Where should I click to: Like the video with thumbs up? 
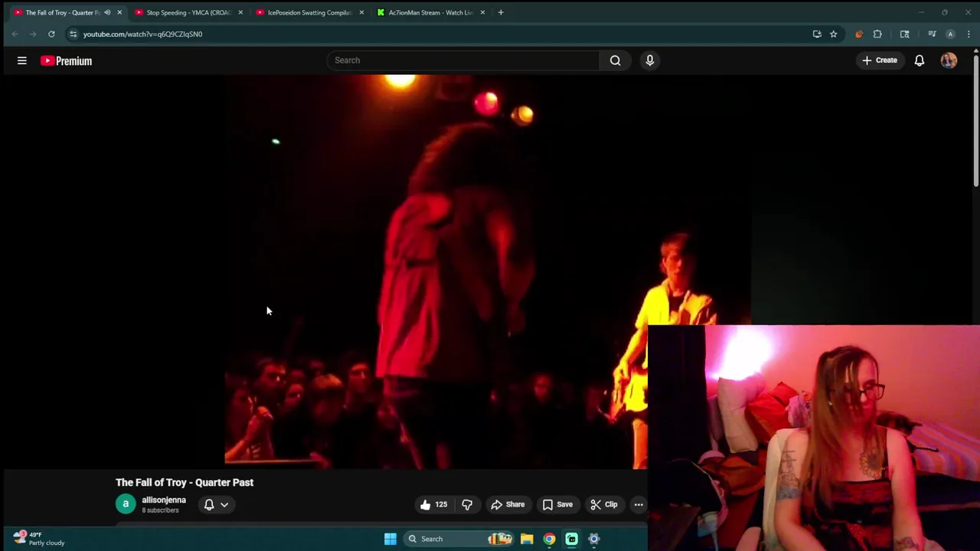click(x=433, y=504)
